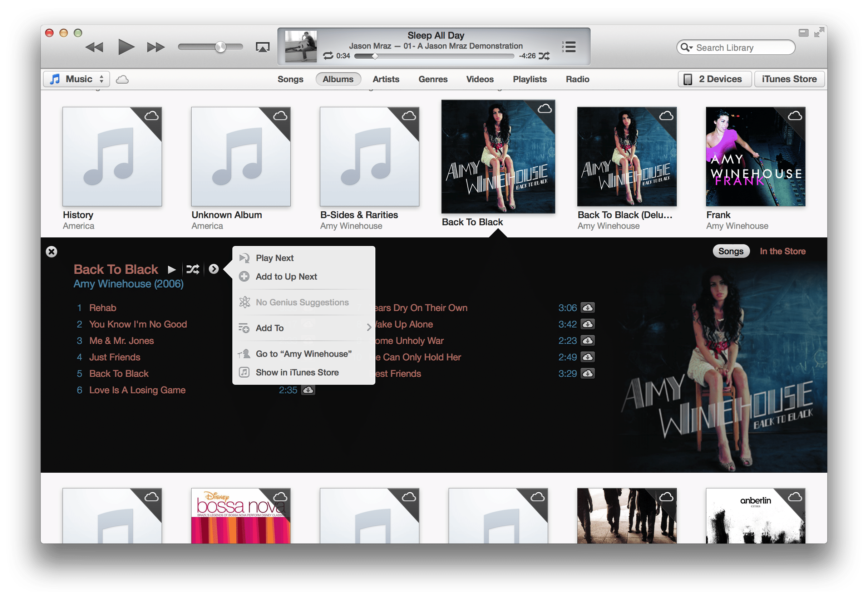Click iCloud badge on History album
This screenshot has width=868, height=600.
(x=152, y=116)
